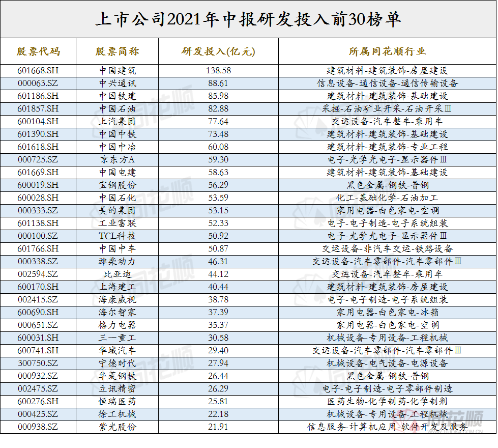498x448 pixels.
Task: Click the name 中国中车
Action: pos(117,248)
